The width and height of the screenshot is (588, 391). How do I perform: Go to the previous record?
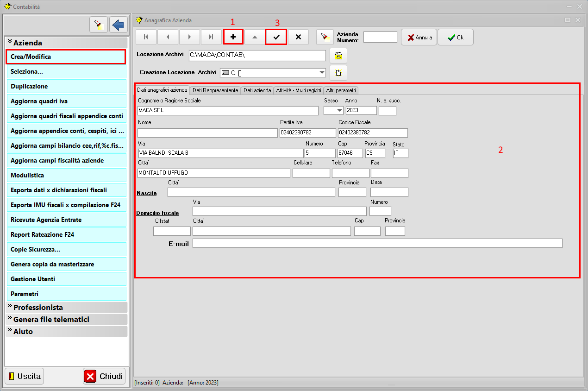click(168, 37)
